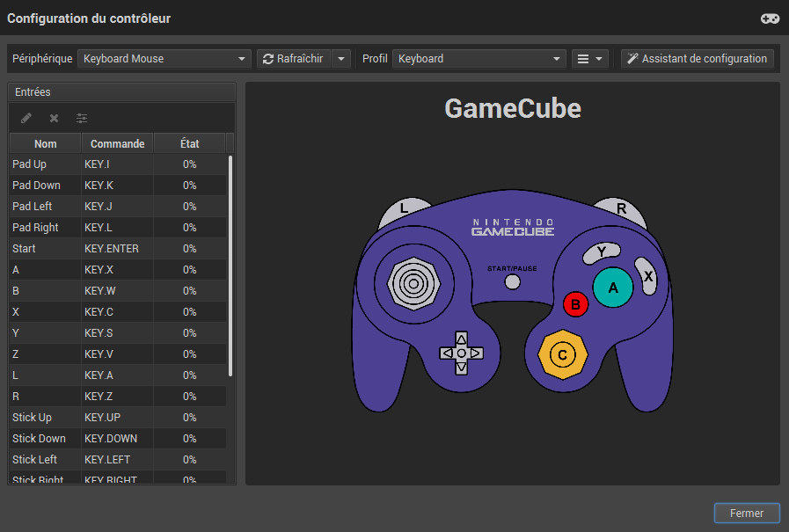This screenshot has height=532, width=789.
Task: Click the KEY.W command cell
Action: coord(117,291)
